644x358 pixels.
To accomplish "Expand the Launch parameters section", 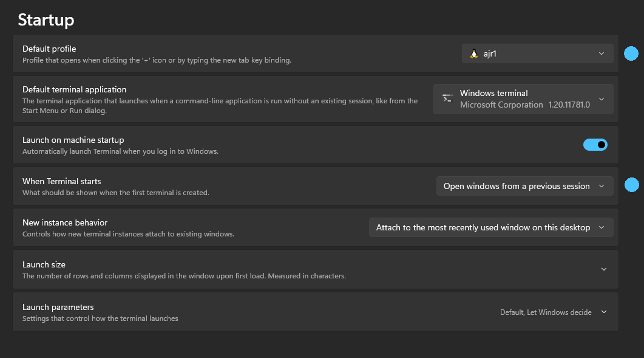I will coord(315,312).
